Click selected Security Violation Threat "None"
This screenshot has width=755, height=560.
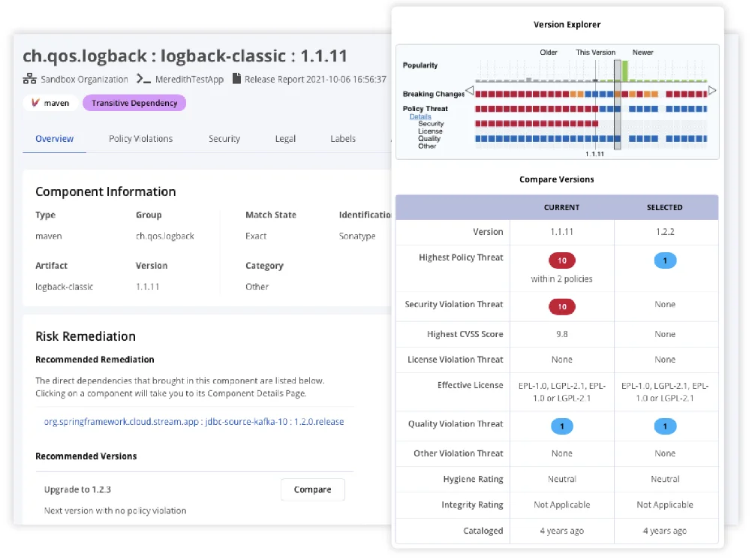click(665, 304)
